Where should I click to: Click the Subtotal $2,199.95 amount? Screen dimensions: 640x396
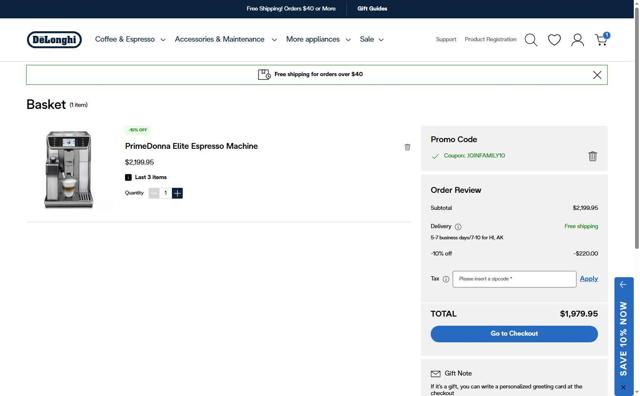click(x=585, y=208)
